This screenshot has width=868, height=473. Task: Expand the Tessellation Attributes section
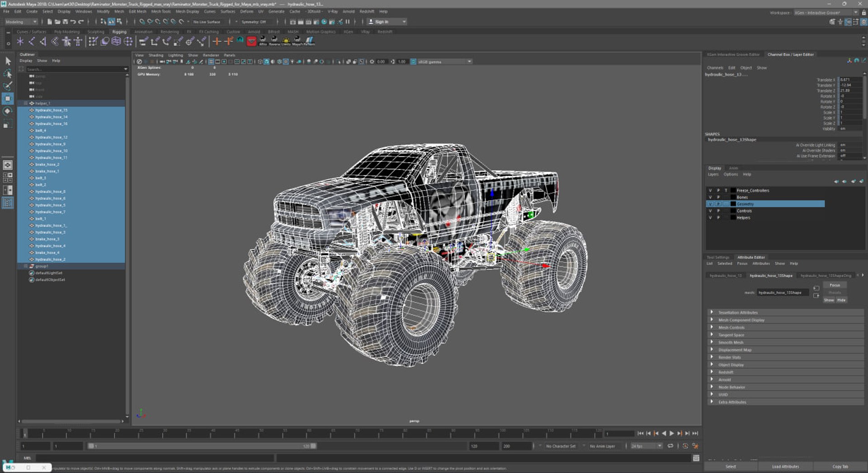[785, 312]
